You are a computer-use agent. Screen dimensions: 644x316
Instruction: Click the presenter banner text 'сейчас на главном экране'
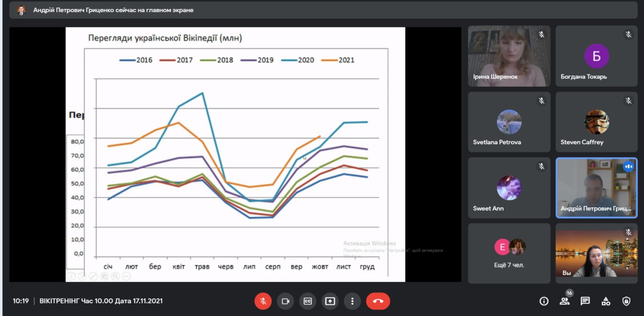point(155,10)
